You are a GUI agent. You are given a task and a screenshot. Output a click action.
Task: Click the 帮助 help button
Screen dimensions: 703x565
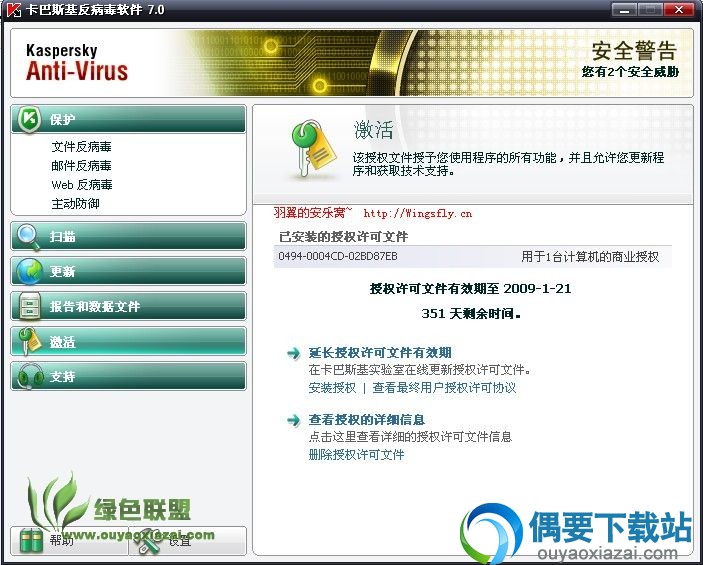point(69,541)
